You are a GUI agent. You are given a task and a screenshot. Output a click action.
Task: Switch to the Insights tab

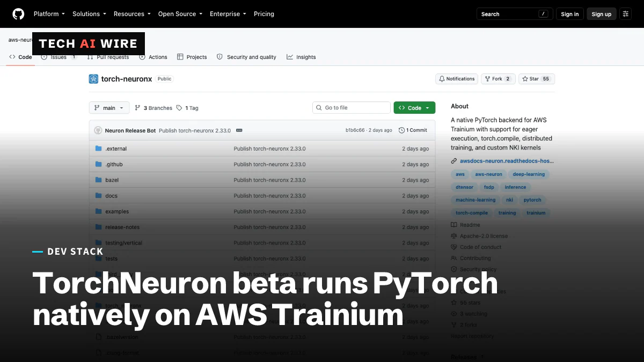[301, 57]
